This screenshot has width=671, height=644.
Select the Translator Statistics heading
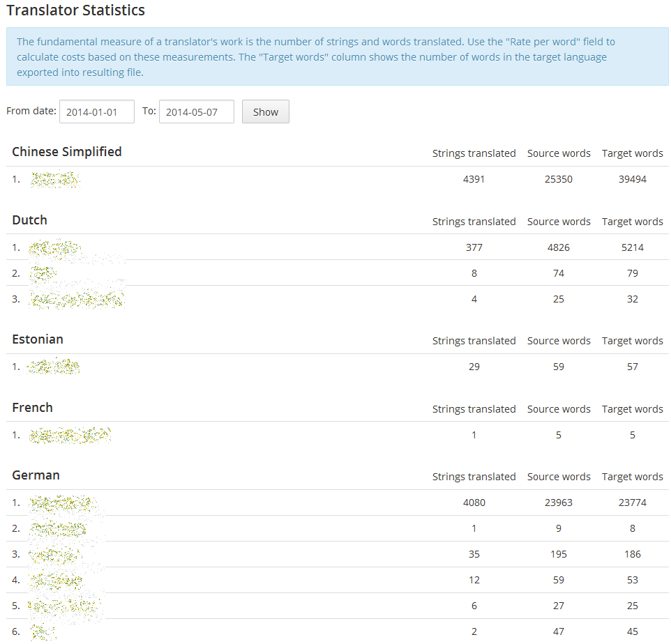click(76, 10)
